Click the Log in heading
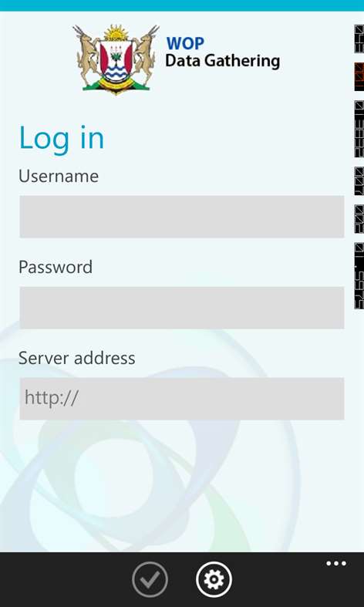The width and height of the screenshot is (364, 607). pyautogui.click(x=62, y=138)
